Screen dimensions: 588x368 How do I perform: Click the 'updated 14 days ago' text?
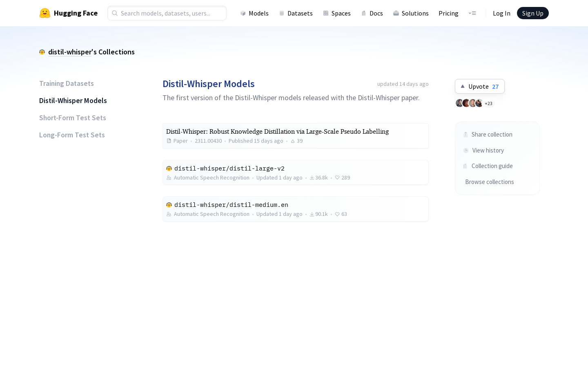(403, 84)
